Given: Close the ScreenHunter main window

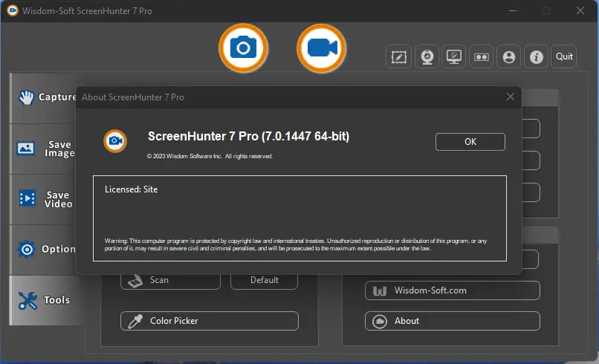Looking at the screenshot, I should [x=580, y=10].
